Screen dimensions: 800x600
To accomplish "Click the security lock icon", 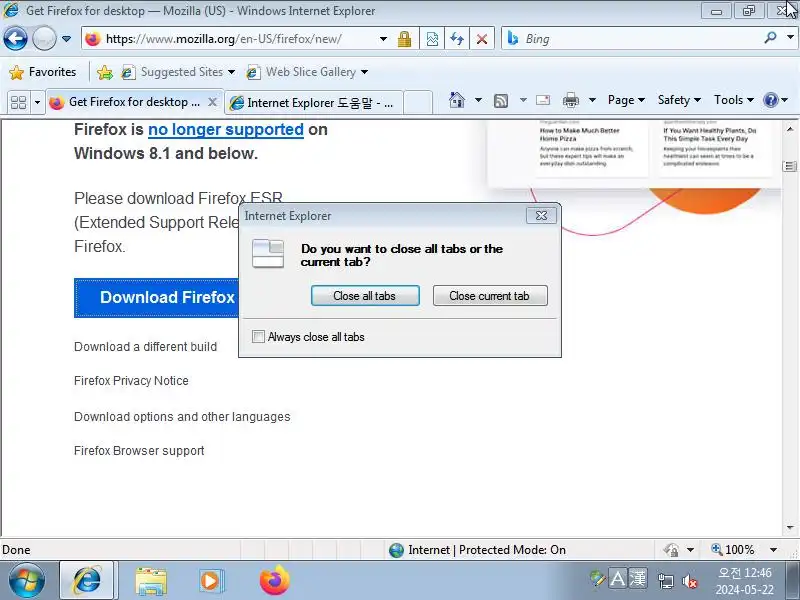I will click(405, 39).
